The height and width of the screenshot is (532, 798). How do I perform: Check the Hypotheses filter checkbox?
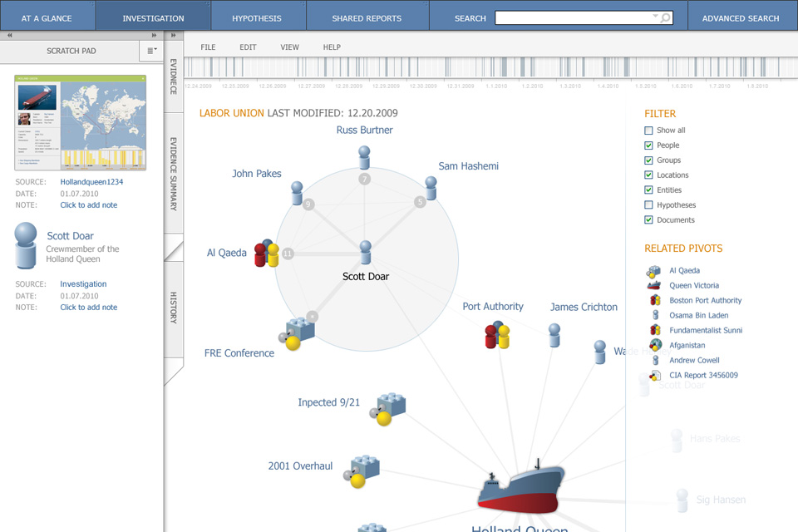[x=648, y=205]
